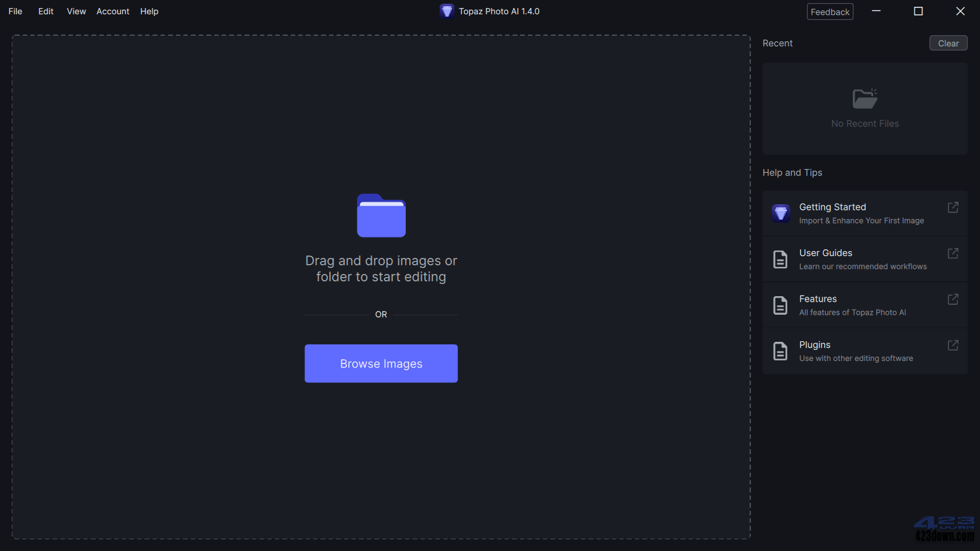Maximize the Topaz Photo AI window
This screenshot has width=980, height=551.
pyautogui.click(x=918, y=11)
